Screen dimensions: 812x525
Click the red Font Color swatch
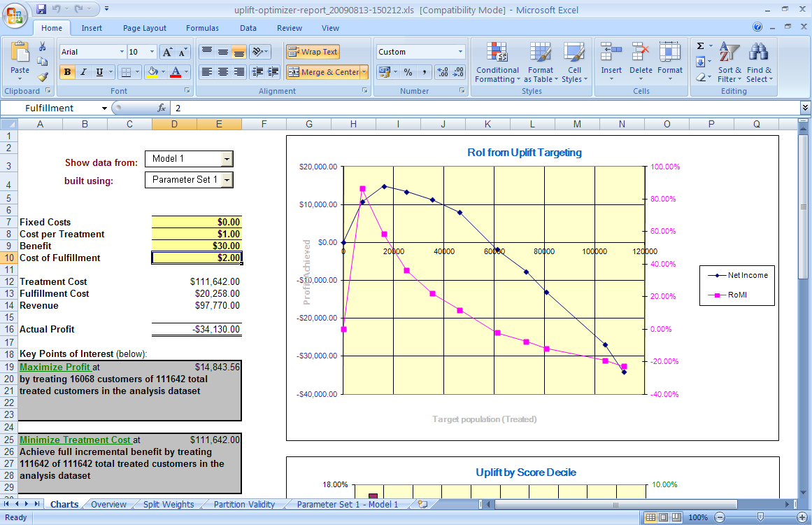point(176,72)
